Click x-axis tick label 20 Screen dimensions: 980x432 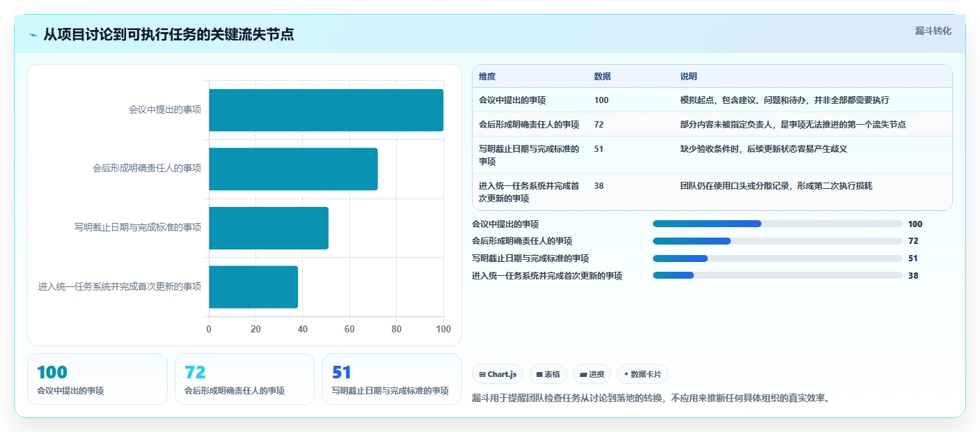(x=255, y=329)
